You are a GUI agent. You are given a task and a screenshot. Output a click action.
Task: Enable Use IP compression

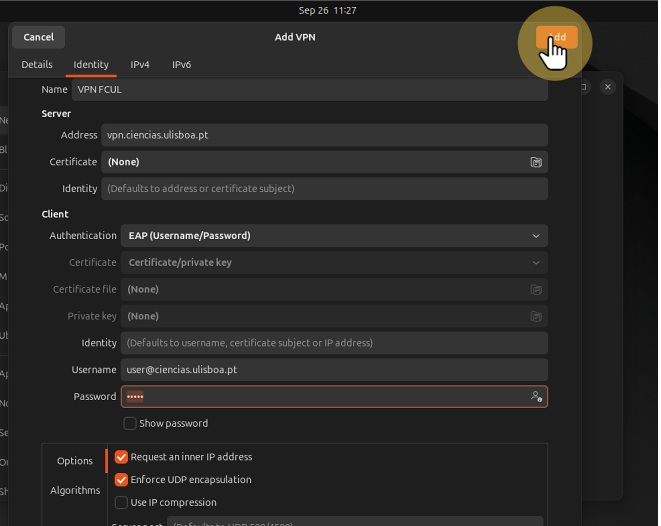pos(122,503)
